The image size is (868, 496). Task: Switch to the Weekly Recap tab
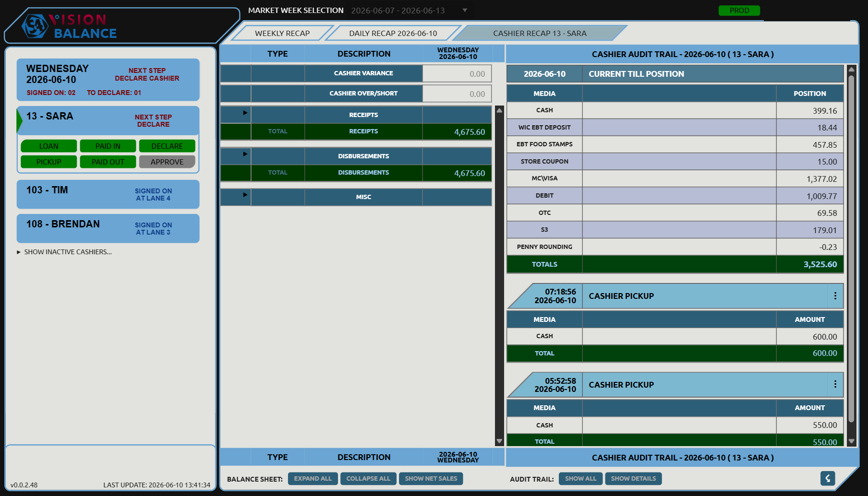pos(282,33)
